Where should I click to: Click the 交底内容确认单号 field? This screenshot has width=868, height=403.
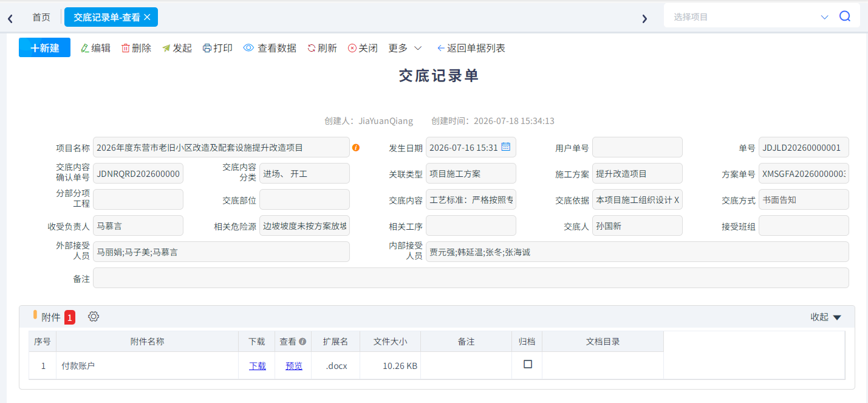click(x=138, y=173)
